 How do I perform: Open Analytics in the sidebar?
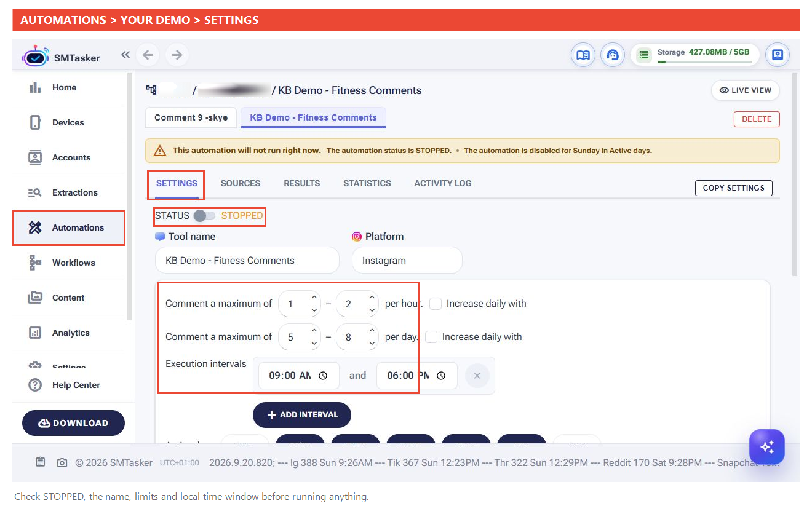pyautogui.click(x=69, y=333)
